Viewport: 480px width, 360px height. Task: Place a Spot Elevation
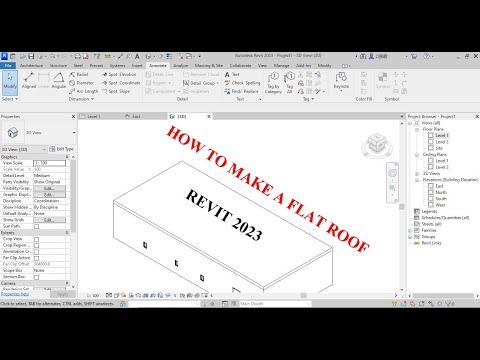119,74
